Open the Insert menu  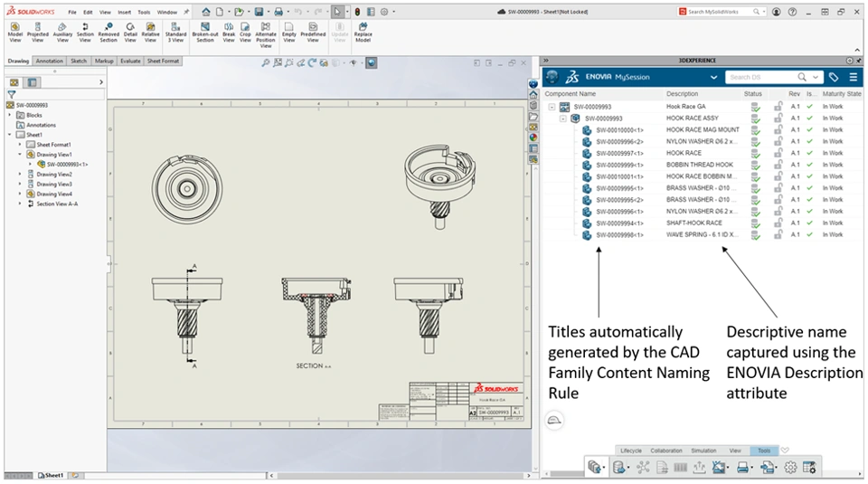(124, 12)
